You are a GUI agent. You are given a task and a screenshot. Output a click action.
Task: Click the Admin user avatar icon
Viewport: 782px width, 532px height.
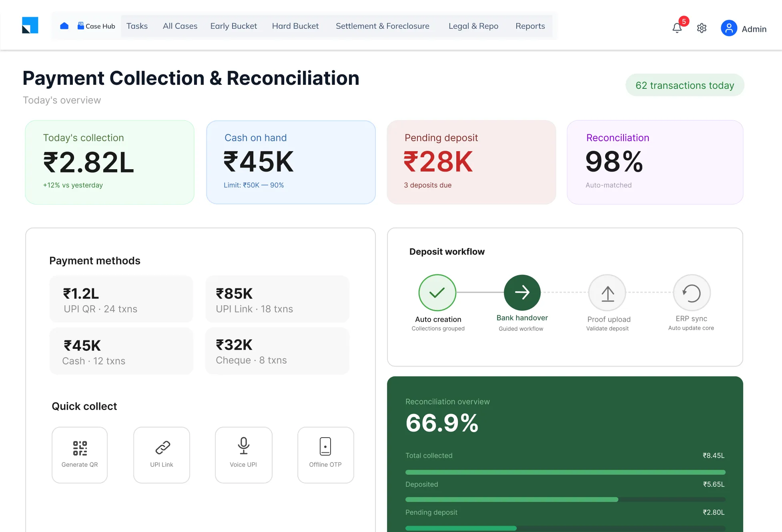(729, 28)
